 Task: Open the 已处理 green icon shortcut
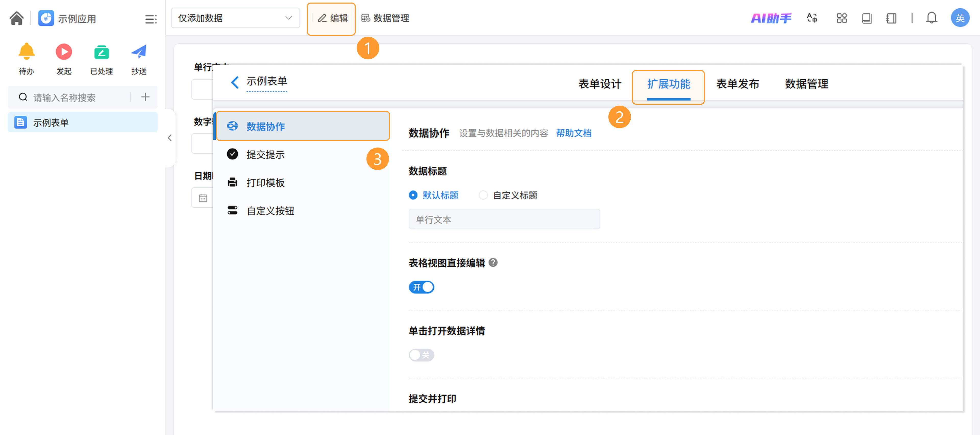click(x=101, y=53)
